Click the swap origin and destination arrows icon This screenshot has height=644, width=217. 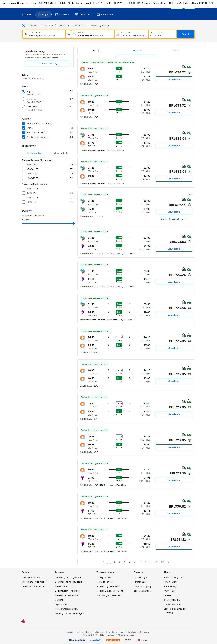68,34
